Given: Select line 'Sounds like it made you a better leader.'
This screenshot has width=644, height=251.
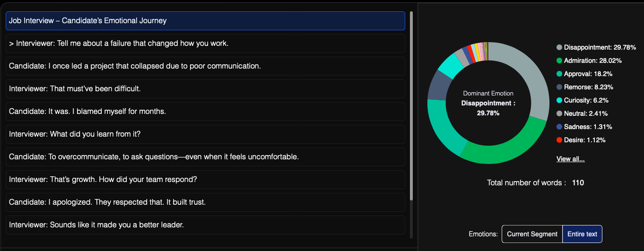Looking at the screenshot, I should tap(205, 225).
